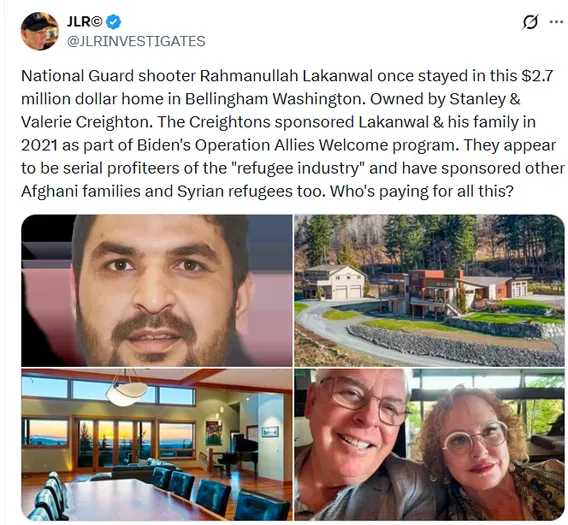
Task: Open the dining room interior photo
Action: tap(156, 445)
